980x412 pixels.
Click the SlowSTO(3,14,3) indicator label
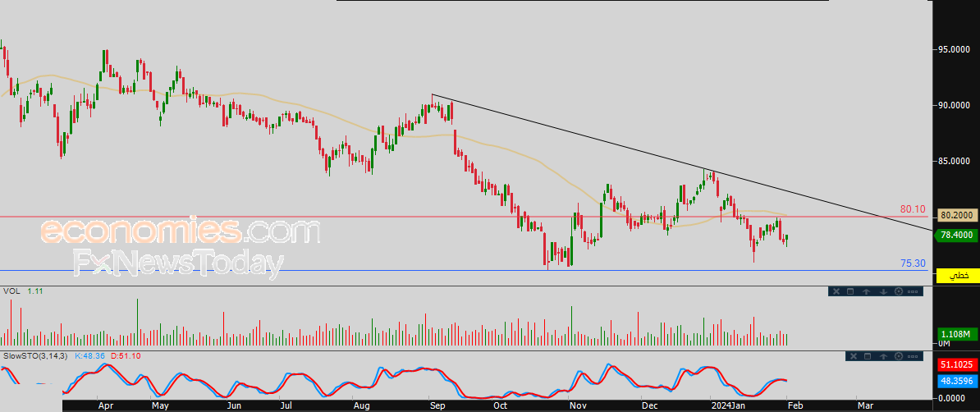[35, 355]
